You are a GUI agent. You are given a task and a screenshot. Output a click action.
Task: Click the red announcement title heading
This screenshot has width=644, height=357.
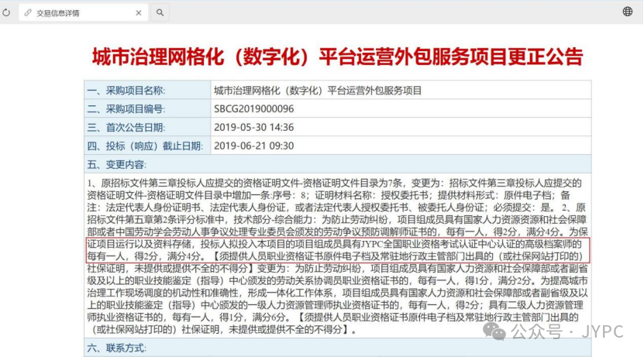tap(337, 57)
